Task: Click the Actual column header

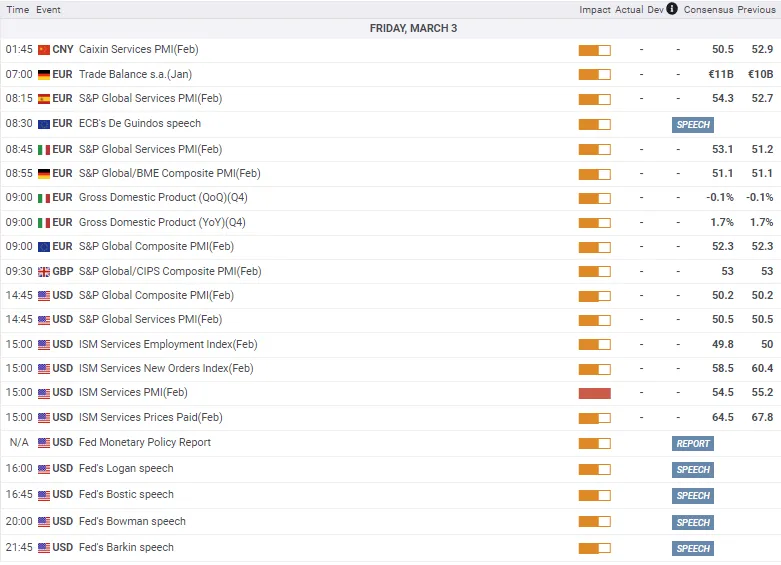Action: pos(629,9)
